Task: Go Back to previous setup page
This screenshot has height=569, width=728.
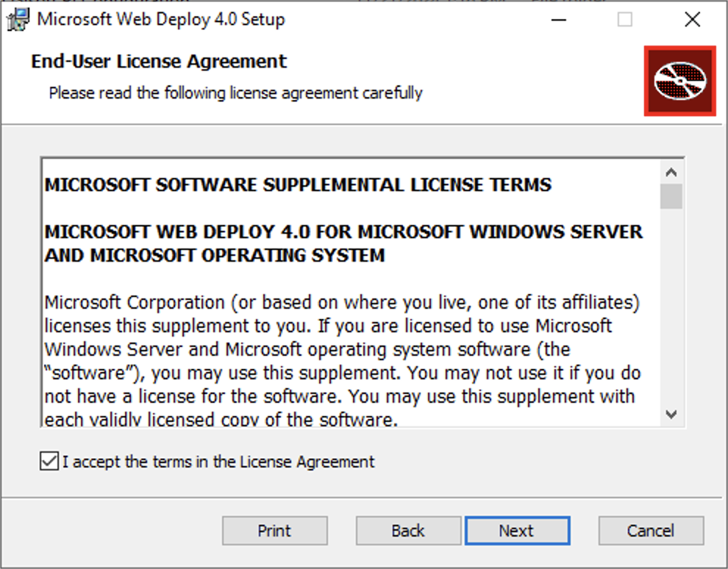Action: (408, 531)
